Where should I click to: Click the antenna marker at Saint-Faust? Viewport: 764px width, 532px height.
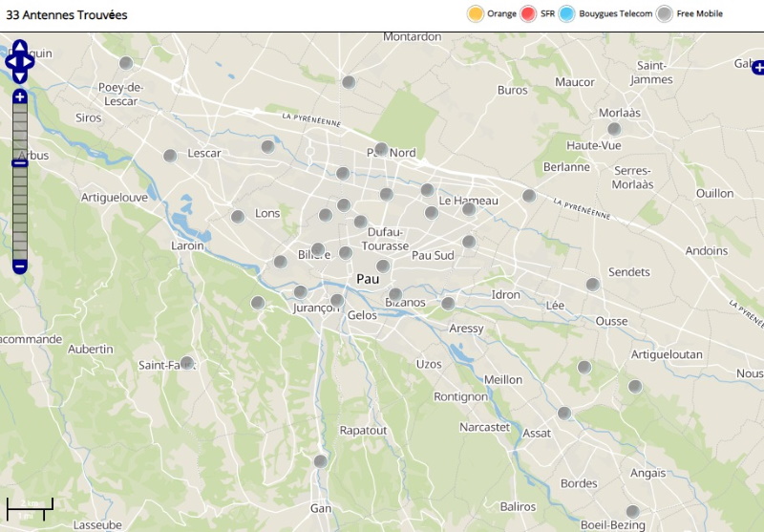point(187,363)
